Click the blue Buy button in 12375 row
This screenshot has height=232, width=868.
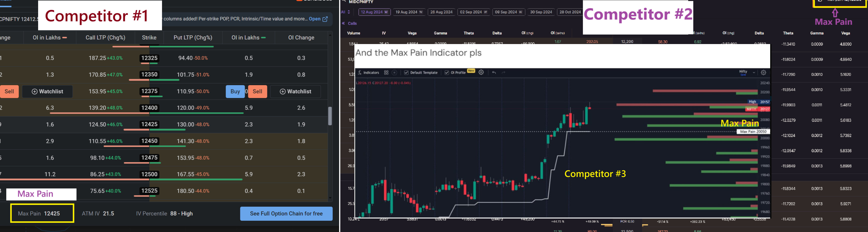(235, 91)
